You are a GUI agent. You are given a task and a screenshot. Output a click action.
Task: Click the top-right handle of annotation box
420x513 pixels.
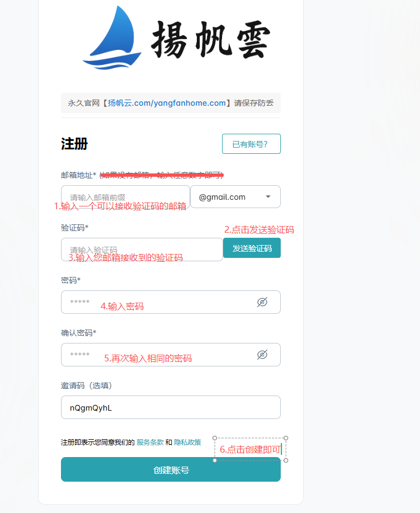click(286, 438)
